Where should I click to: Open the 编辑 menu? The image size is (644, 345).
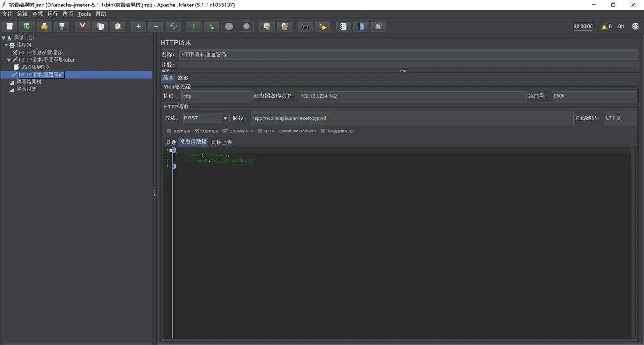pos(23,14)
